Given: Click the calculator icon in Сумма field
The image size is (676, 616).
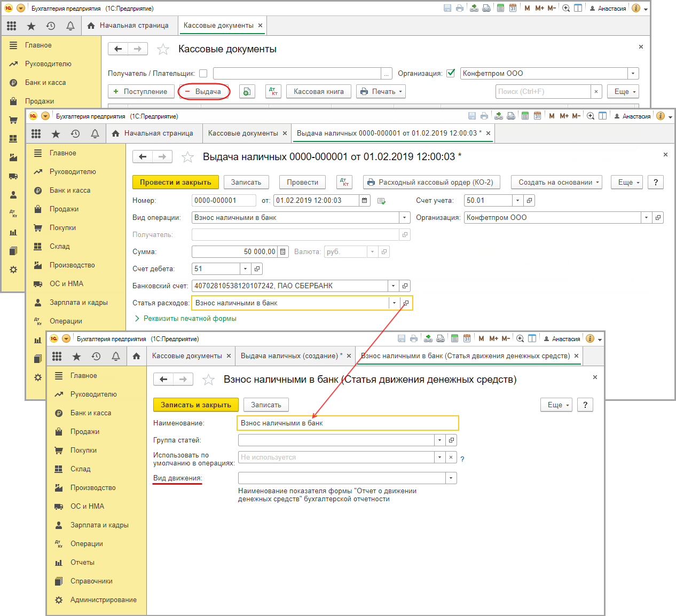Looking at the screenshot, I should [283, 252].
